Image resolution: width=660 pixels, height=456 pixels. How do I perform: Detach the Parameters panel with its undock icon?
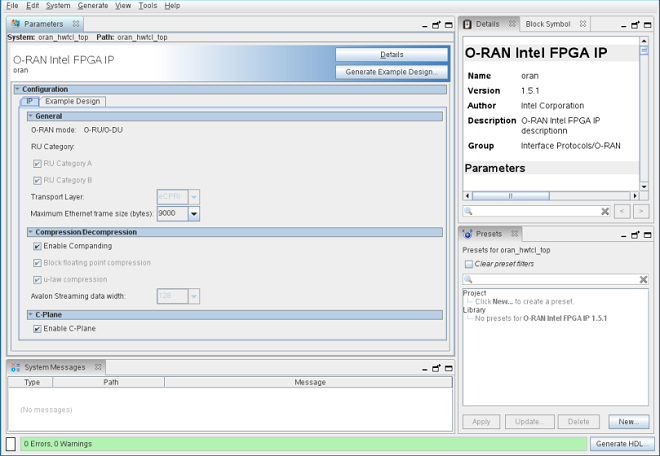(436, 25)
